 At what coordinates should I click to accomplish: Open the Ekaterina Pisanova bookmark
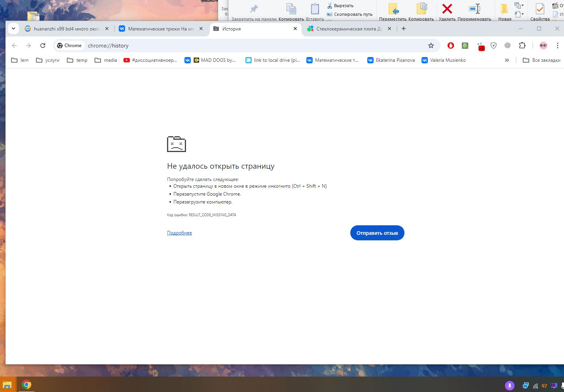click(x=391, y=60)
